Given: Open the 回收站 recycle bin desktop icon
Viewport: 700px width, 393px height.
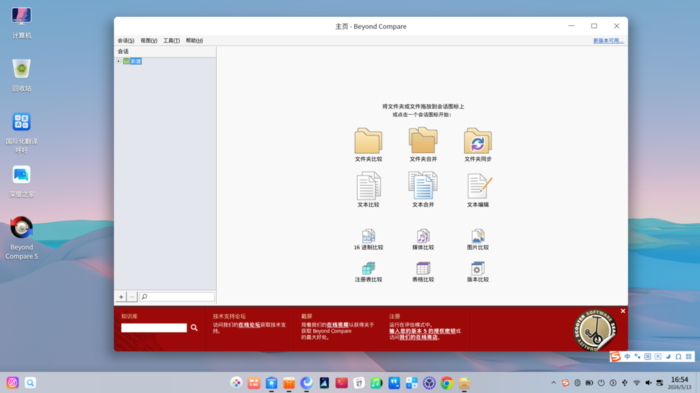Looking at the screenshot, I should (21, 75).
